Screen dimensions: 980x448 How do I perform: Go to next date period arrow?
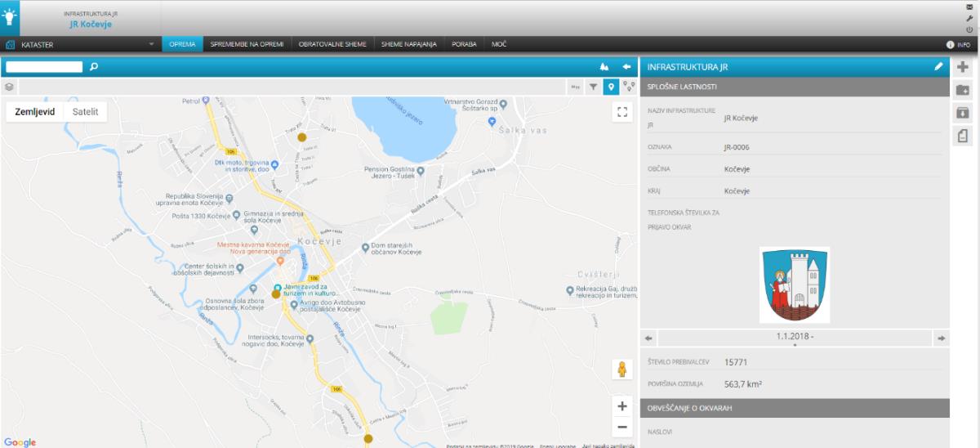pyautogui.click(x=940, y=338)
